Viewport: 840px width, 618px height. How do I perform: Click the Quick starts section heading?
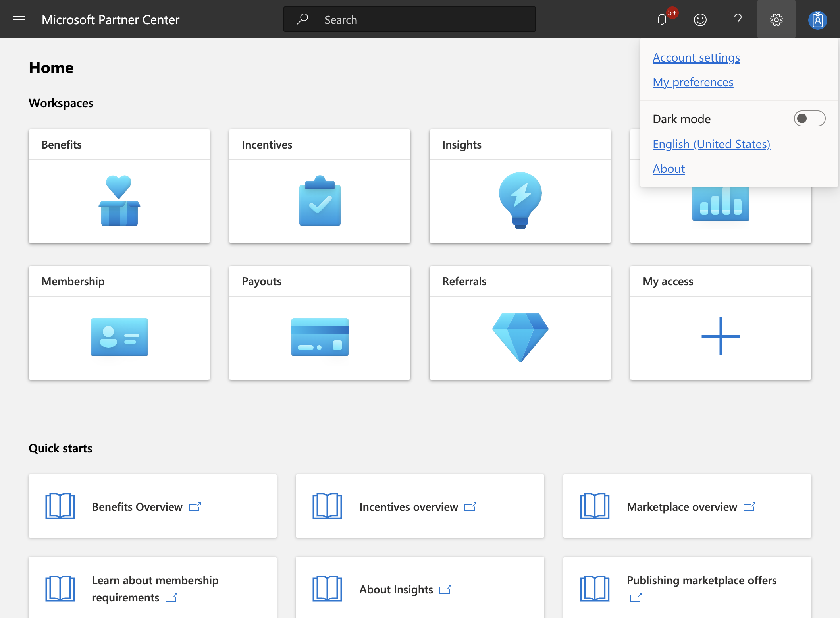click(x=60, y=448)
